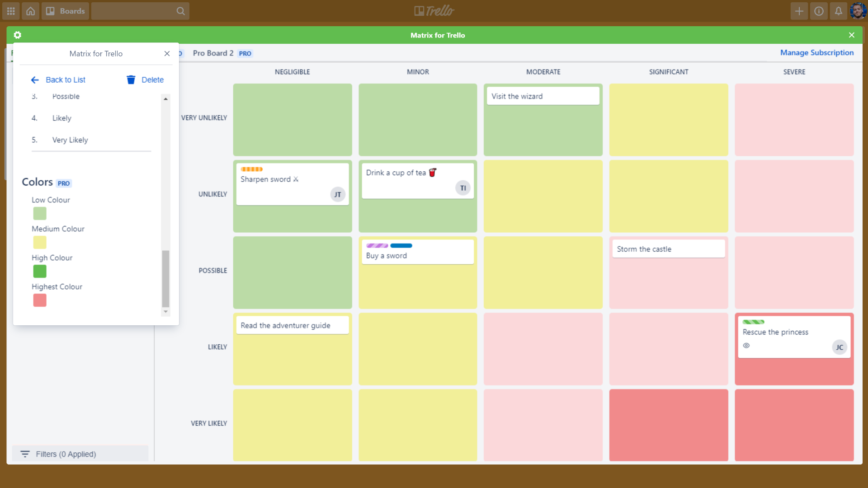Click the Delete trash icon

[131, 79]
